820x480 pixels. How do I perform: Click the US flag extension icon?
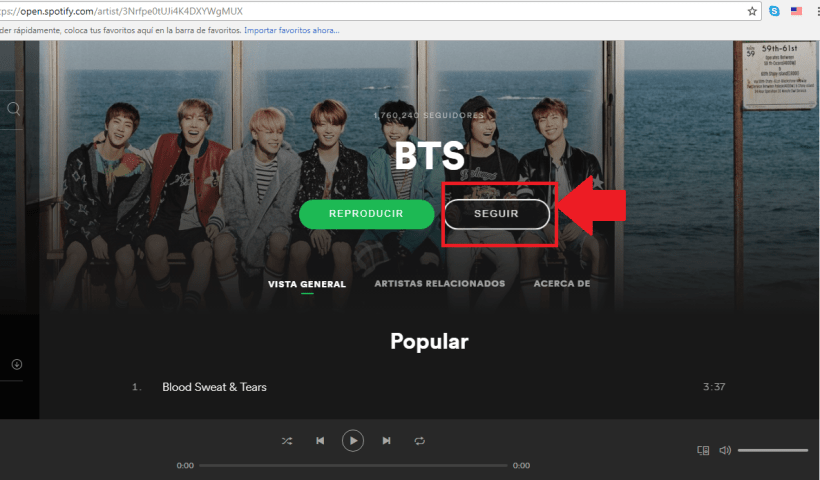pos(796,11)
